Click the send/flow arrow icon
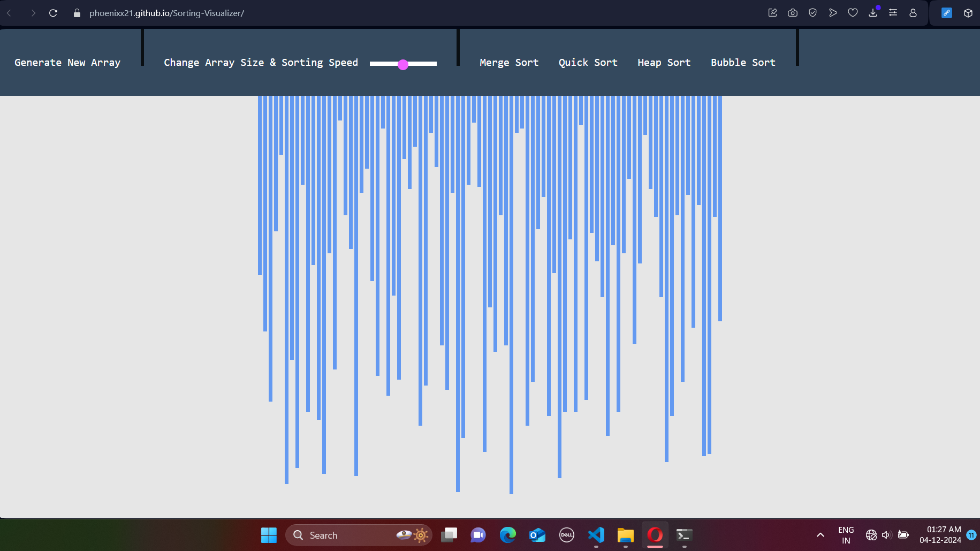This screenshot has width=980, height=551. click(x=833, y=13)
